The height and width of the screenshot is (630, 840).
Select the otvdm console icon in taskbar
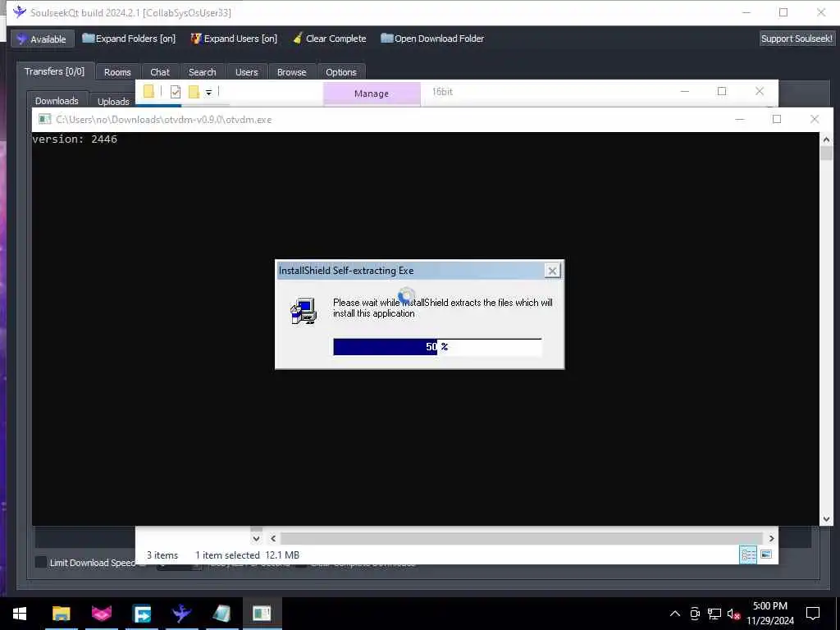click(262, 614)
